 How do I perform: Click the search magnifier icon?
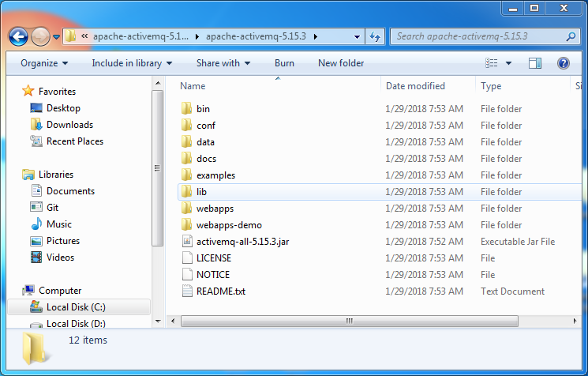[x=571, y=36]
